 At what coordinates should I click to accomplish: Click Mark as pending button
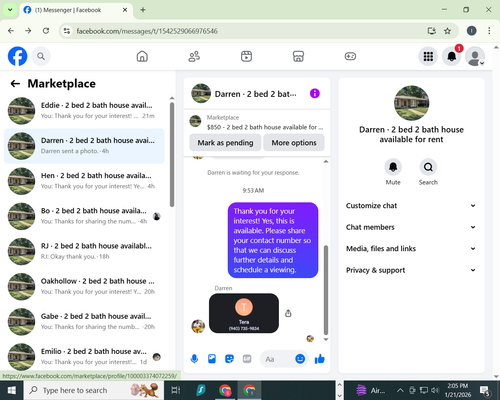click(225, 143)
